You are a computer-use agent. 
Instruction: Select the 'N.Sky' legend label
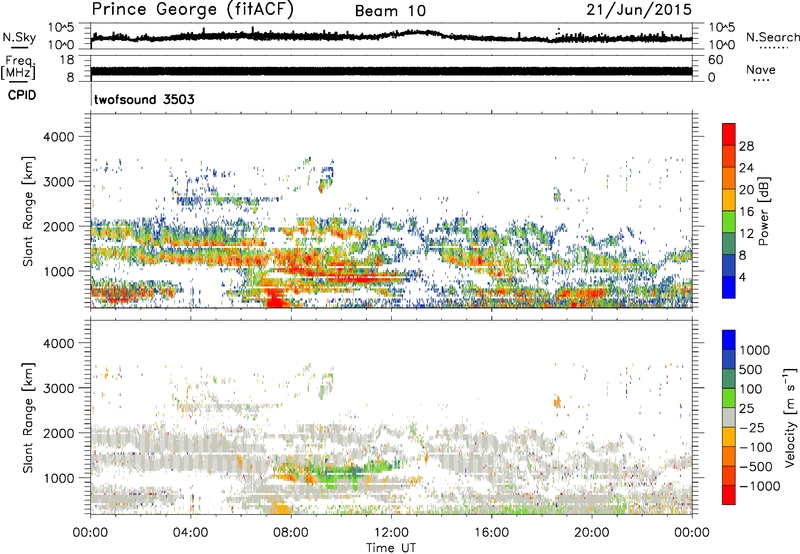coord(19,37)
